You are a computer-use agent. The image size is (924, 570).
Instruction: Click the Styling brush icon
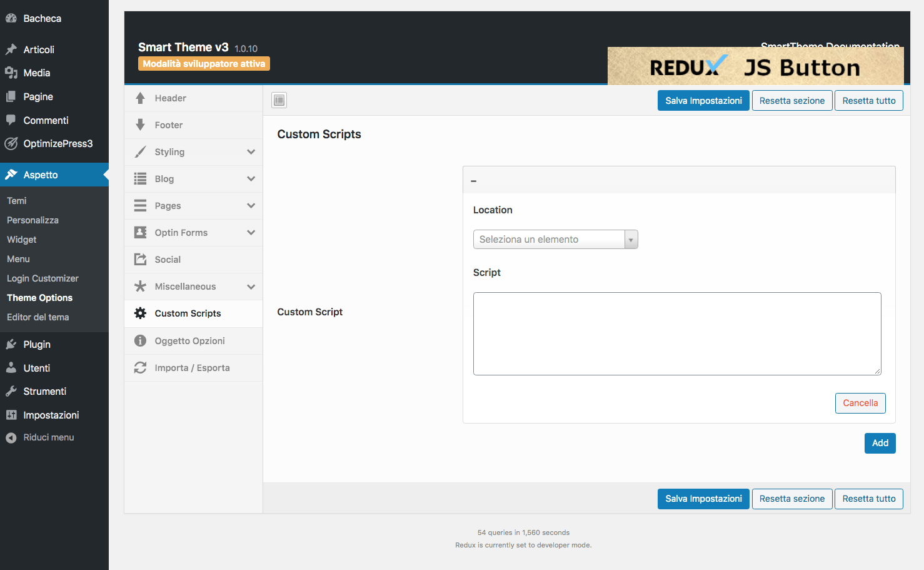tap(140, 152)
